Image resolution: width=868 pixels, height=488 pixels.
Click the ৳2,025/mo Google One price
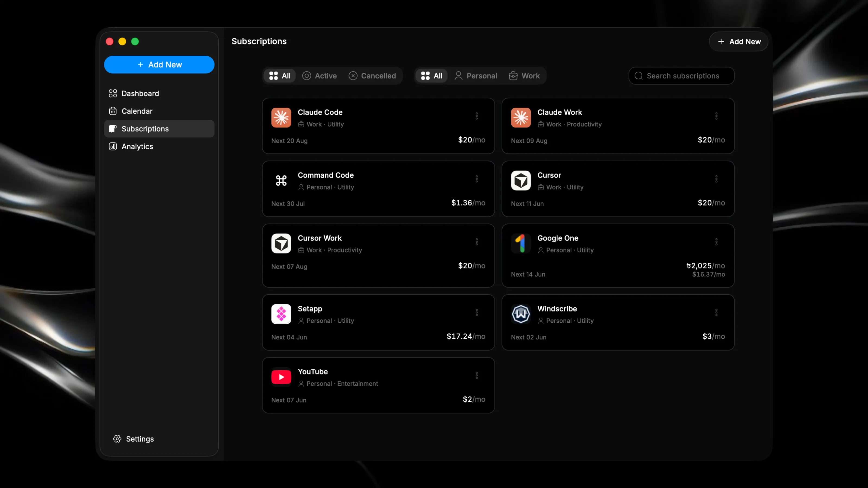[706, 266]
